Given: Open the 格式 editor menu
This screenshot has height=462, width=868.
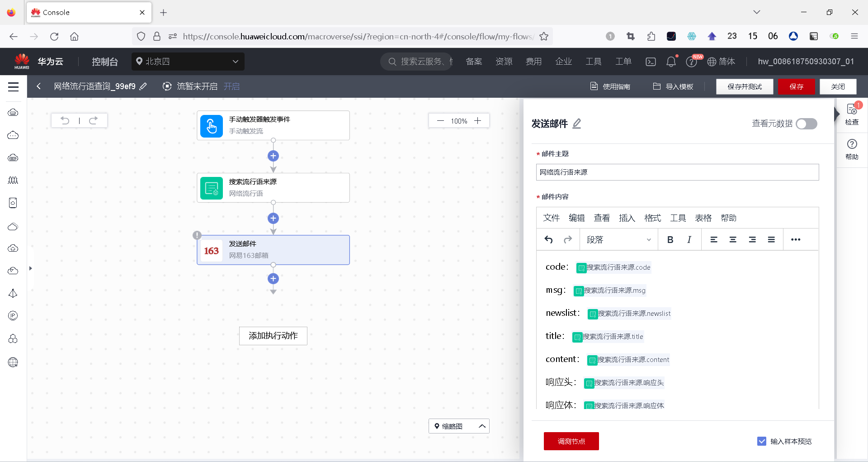Looking at the screenshot, I should (653, 218).
